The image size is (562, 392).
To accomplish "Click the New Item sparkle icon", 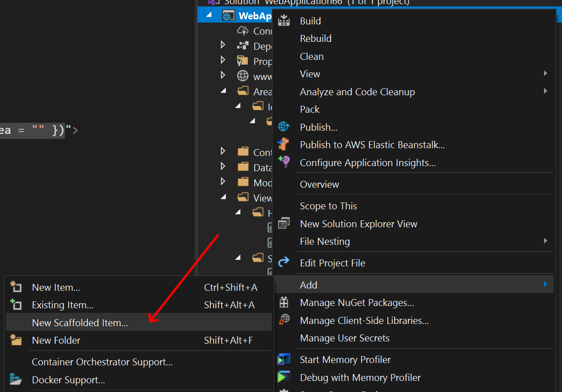I will [x=16, y=286].
